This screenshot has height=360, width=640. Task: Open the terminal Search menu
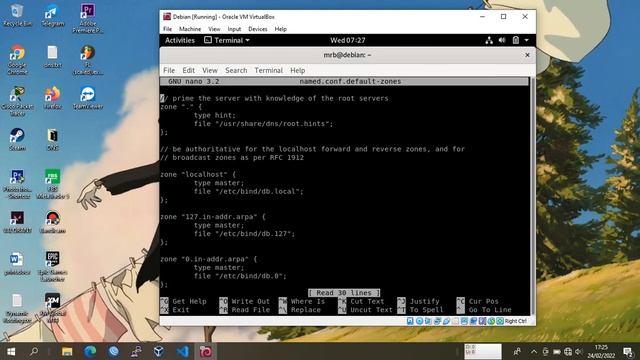point(236,70)
